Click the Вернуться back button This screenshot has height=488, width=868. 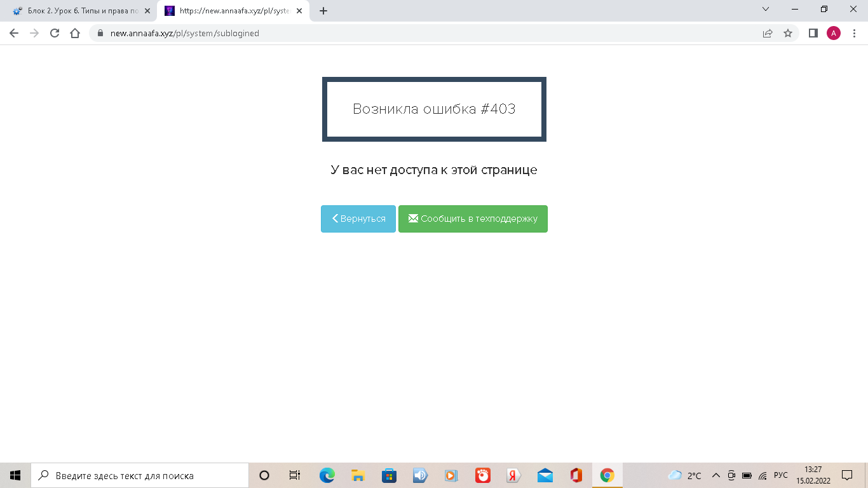coord(358,219)
